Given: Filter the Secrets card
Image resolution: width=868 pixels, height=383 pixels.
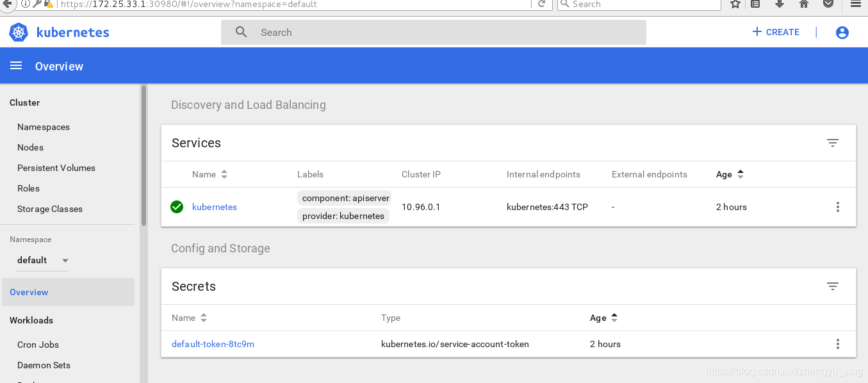Looking at the screenshot, I should coord(833,286).
